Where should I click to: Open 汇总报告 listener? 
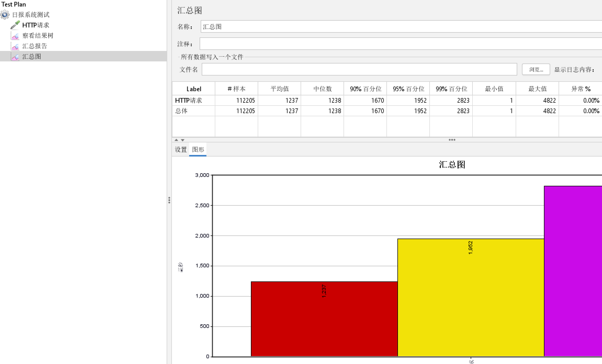pos(35,46)
